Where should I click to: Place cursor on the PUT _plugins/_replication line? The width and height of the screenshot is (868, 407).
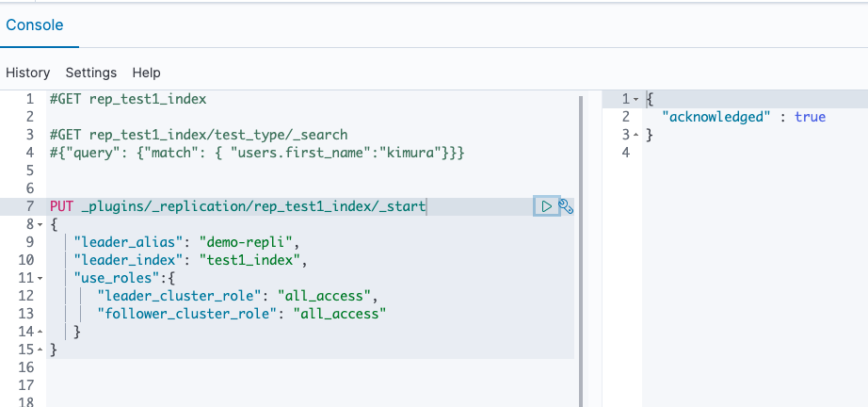click(238, 207)
